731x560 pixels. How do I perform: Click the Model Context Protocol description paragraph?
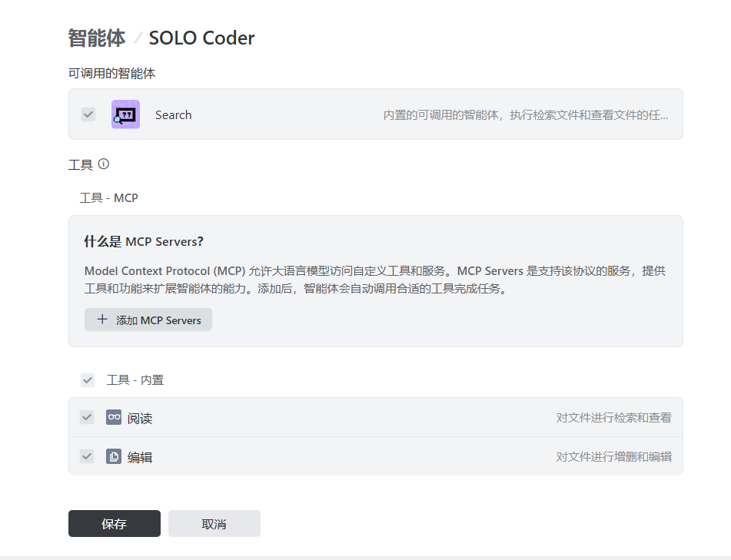click(x=375, y=280)
